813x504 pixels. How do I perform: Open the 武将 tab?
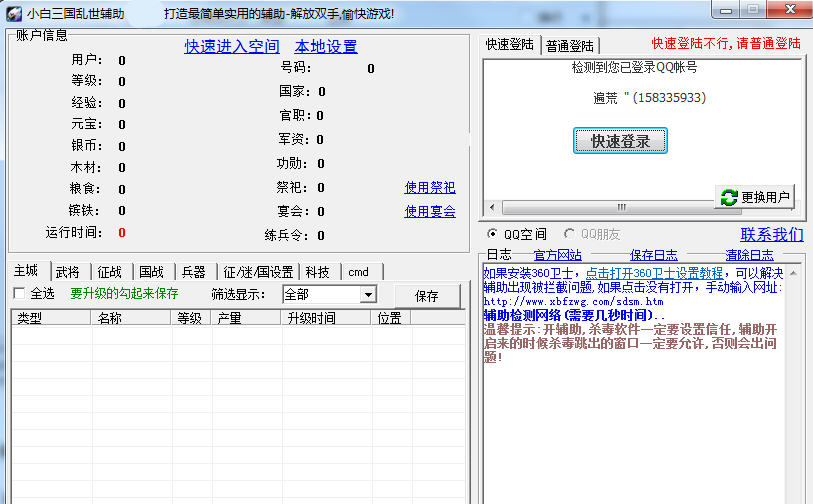pos(68,272)
